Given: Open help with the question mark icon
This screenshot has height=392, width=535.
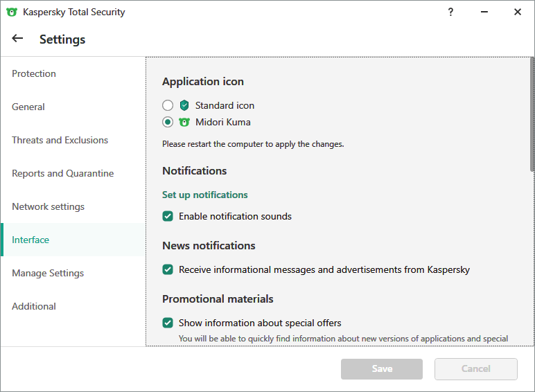Looking at the screenshot, I should click(450, 12).
